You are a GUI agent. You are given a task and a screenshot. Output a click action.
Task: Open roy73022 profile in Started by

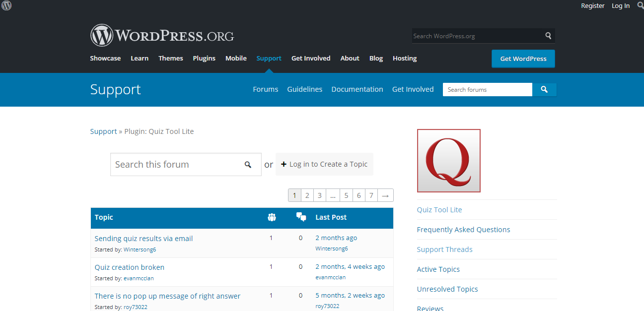pos(136,307)
